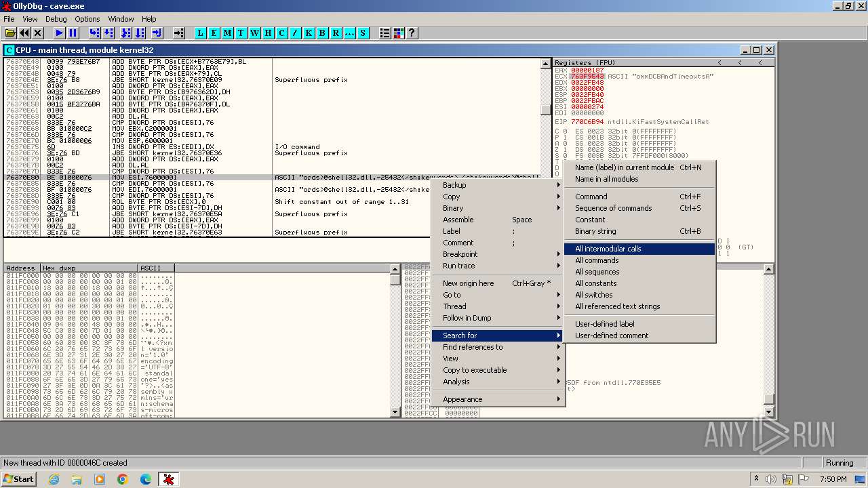Choose Assemble in context menu

coord(498,220)
